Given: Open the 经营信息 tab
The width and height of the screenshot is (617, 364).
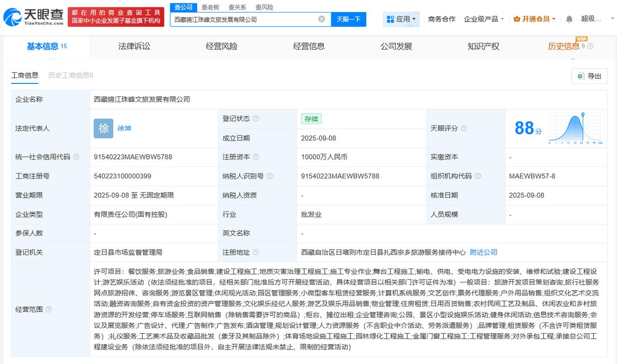Looking at the screenshot, I should [309, 46].
